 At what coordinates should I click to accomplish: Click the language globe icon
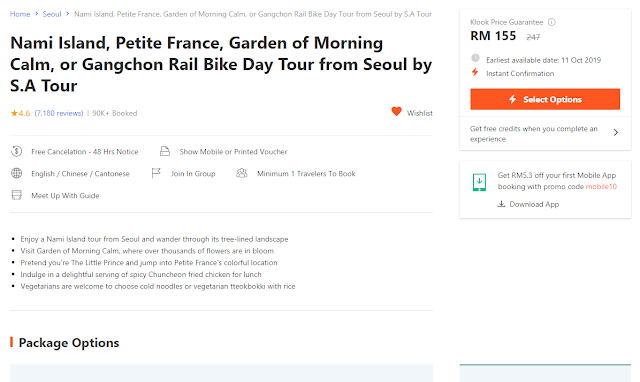click(x=16, y=173)
